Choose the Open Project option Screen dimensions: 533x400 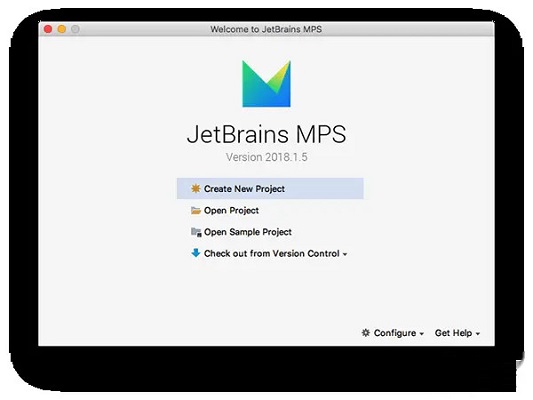coord(231,211)
